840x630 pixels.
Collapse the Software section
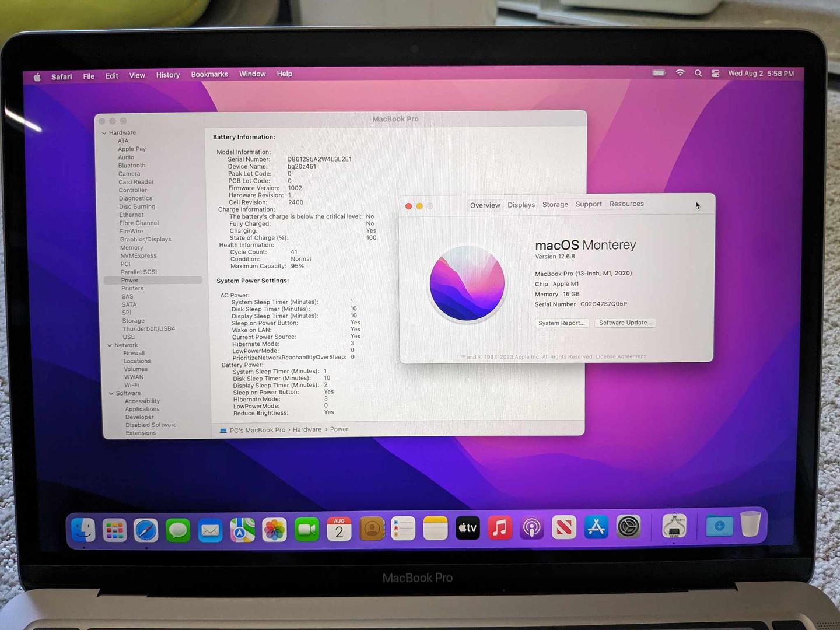(111, 393)
